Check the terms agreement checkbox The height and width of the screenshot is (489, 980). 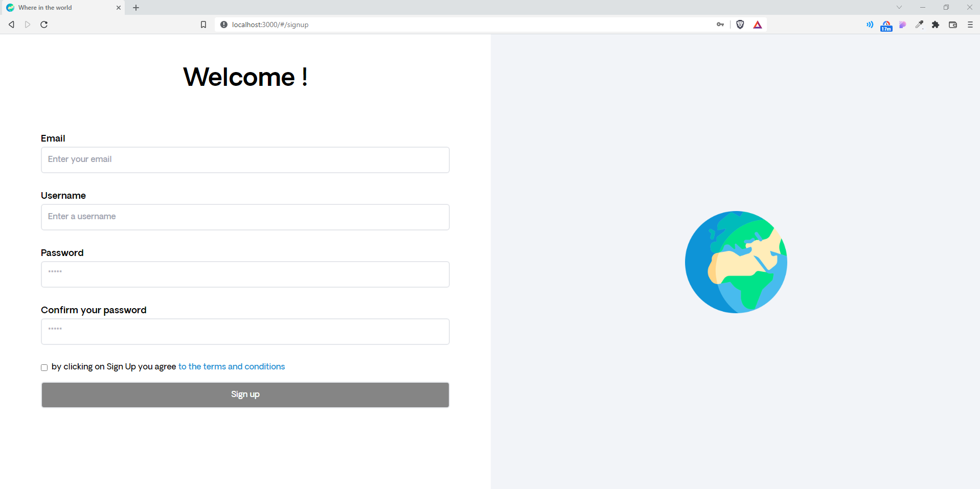click(x=44, y=367)
